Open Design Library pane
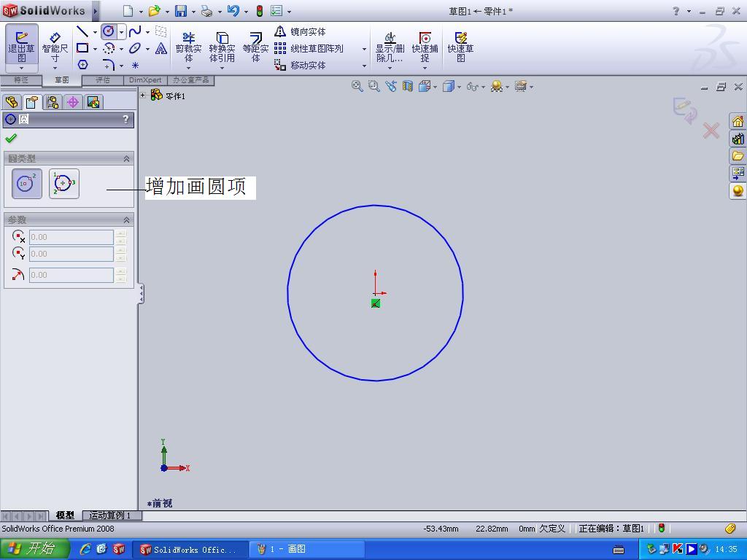The height and width of the screenshot is (560, 747). click(738, 139)
